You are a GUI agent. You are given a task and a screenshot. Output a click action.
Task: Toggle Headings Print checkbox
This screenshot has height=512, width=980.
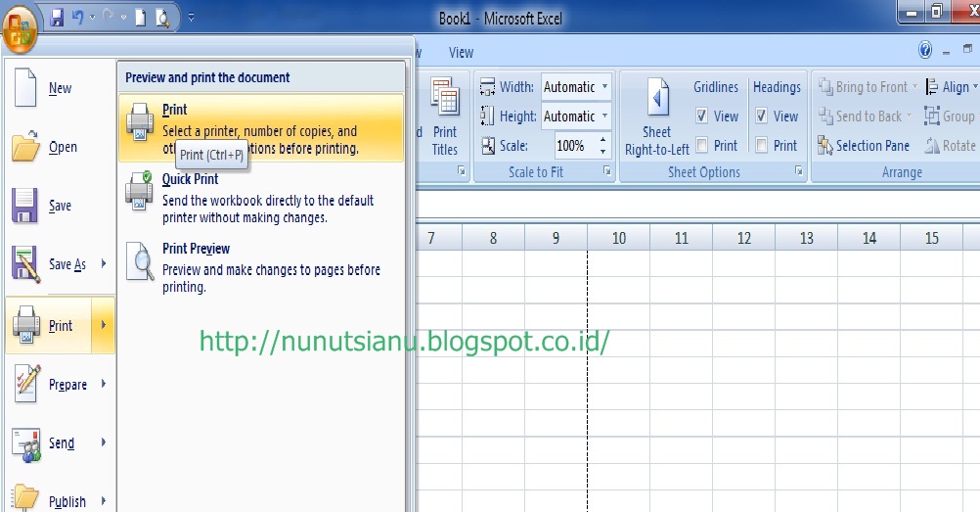pyautogui.click(x=761, y=145)
